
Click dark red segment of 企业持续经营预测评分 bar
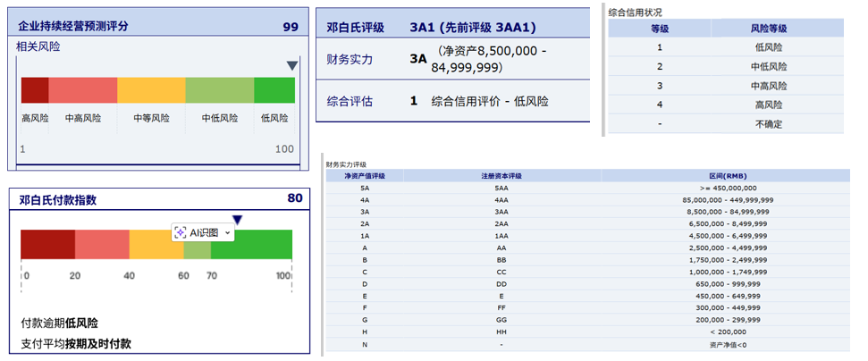[35, 90]
